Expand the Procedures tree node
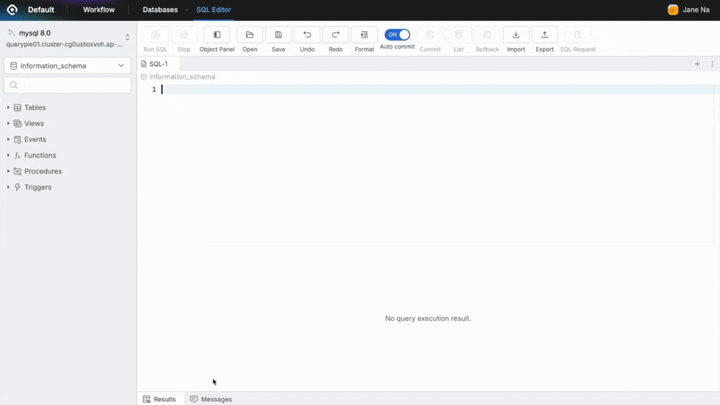The height and width of the screenshot is (405, 720). point(8,171)
